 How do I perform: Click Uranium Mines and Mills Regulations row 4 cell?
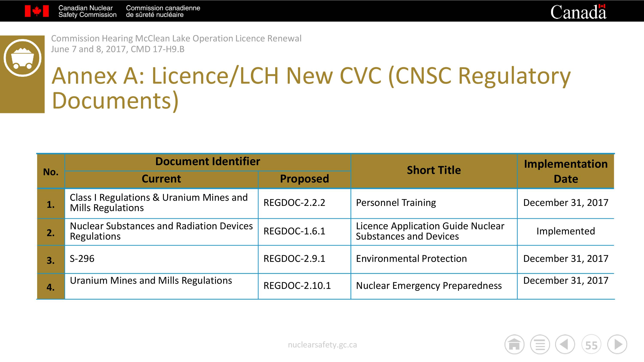(x=161, y=286)
